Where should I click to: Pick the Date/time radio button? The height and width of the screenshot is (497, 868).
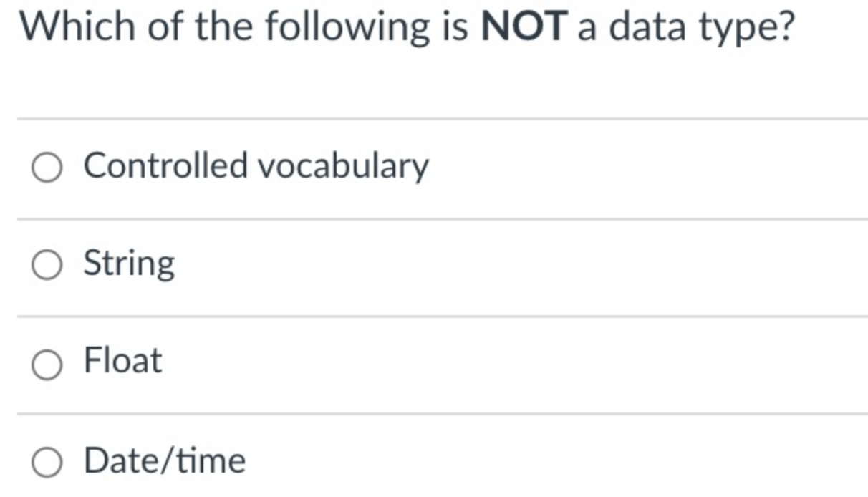[47, 463]
